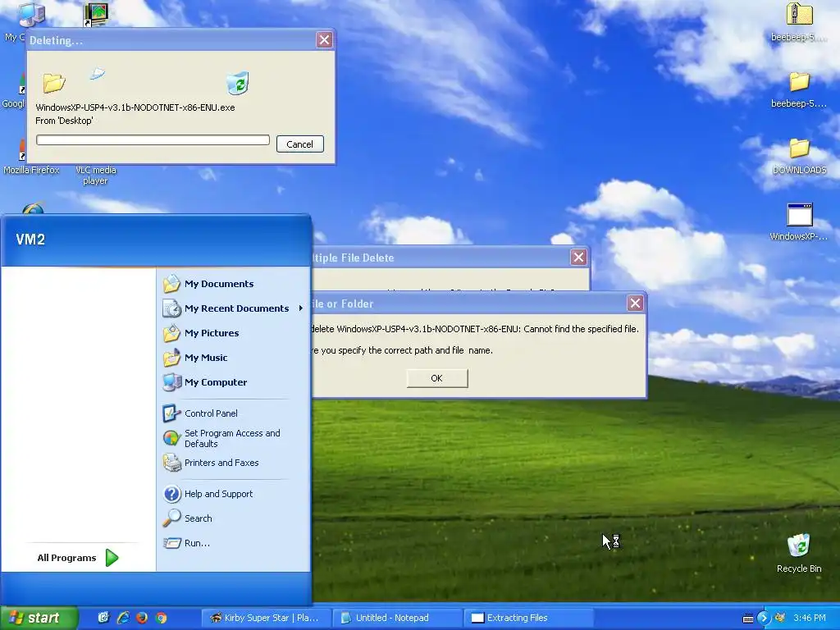The width and height of the screenshot is (840, 630).
Task: Select the beebeep folder desktop icon
Action: (x=799, y=89)
